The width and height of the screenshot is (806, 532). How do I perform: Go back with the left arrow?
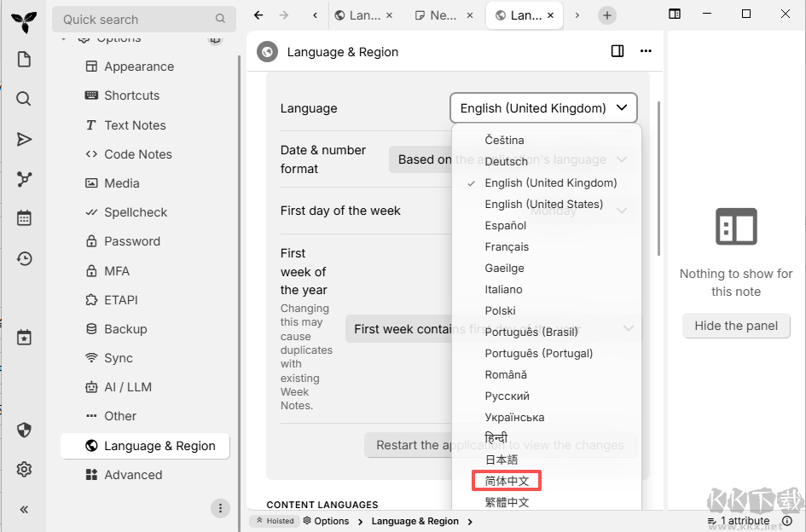(258, 15)
